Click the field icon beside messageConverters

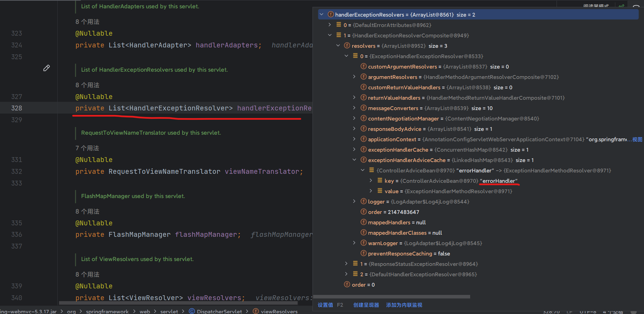point(363,108)
